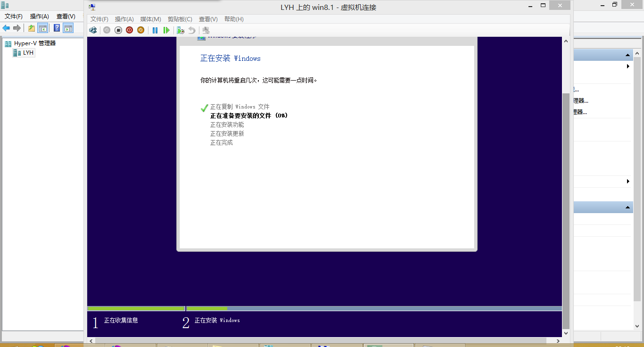Viewport: 644px width, 347px height.
Task: Minimize the VM Connection window
Action: [530, 6]
